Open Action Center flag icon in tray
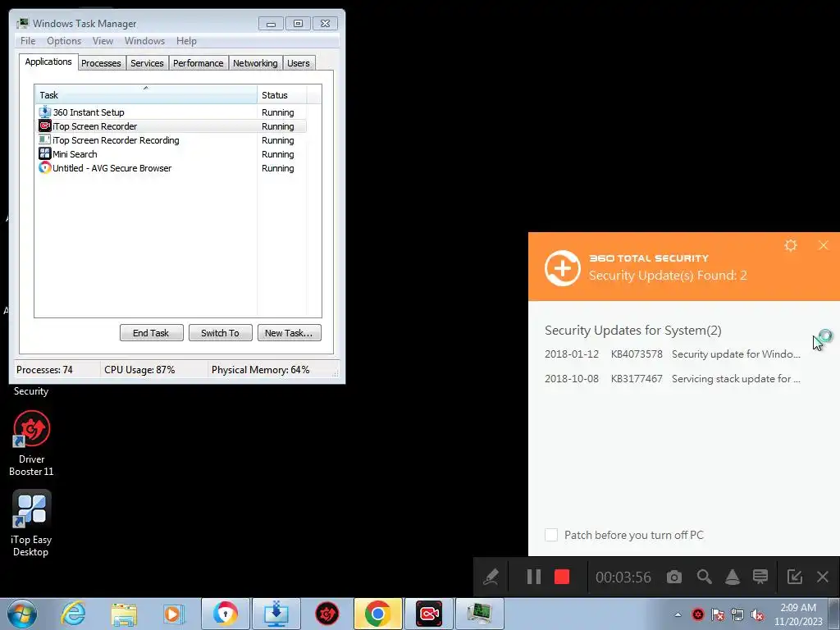 click(718, 614)
